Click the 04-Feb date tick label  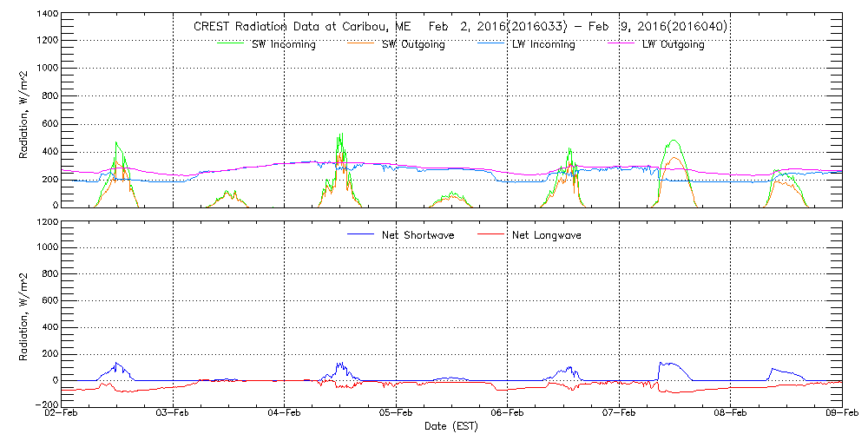point(284,414)
